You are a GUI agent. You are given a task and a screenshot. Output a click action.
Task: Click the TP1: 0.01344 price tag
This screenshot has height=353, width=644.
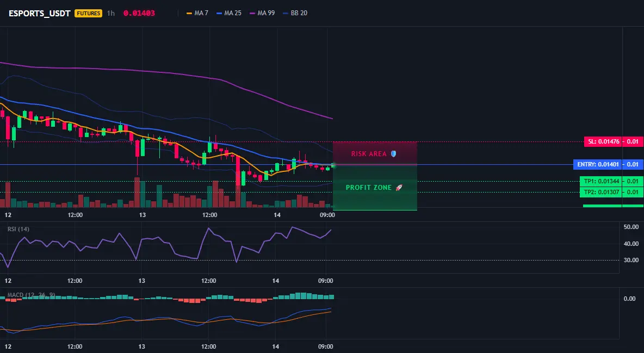[600, 181]
